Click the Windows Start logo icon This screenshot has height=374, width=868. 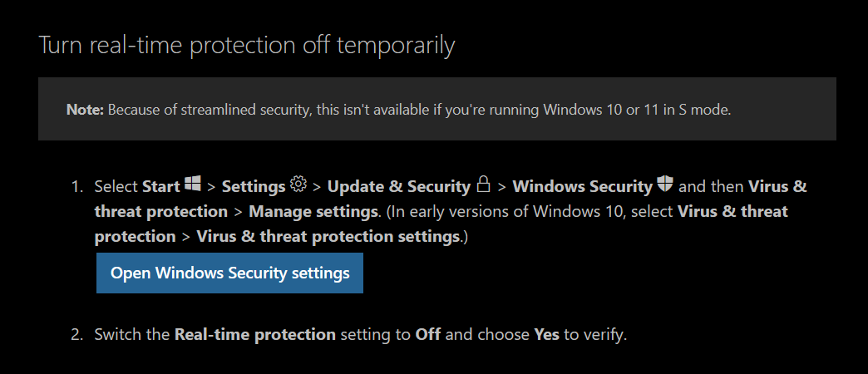[x=193, y=184]
